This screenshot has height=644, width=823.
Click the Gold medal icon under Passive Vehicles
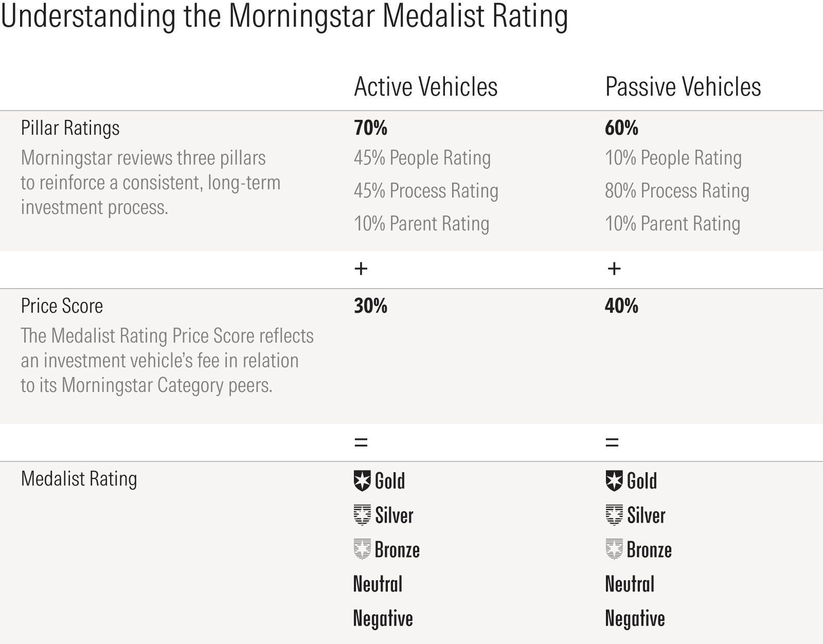pos(614,481)
